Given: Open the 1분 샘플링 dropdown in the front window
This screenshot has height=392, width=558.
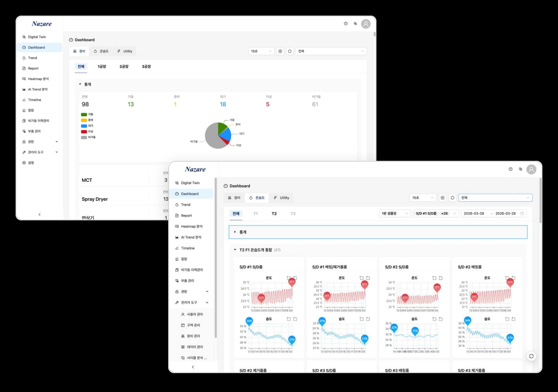Looking at the screenshot, I should tap(395, 214).
